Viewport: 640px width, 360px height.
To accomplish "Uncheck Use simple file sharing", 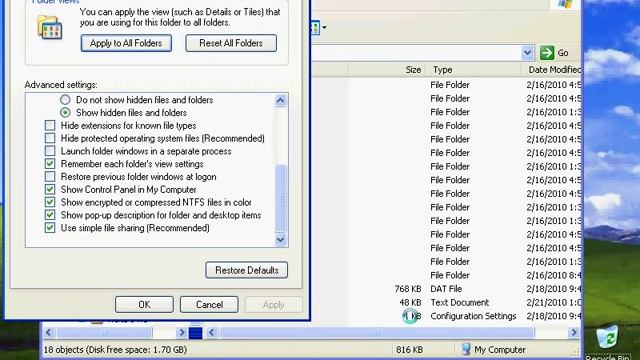I will 50,228.
